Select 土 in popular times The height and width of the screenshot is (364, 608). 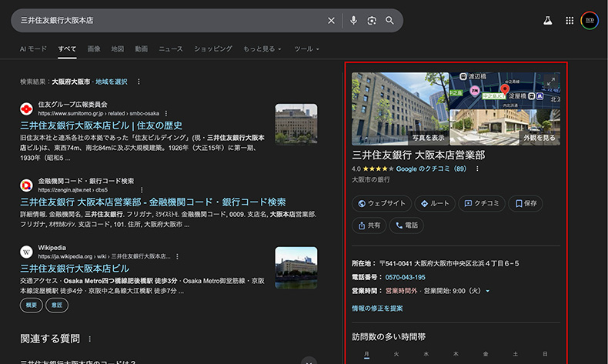516,354
